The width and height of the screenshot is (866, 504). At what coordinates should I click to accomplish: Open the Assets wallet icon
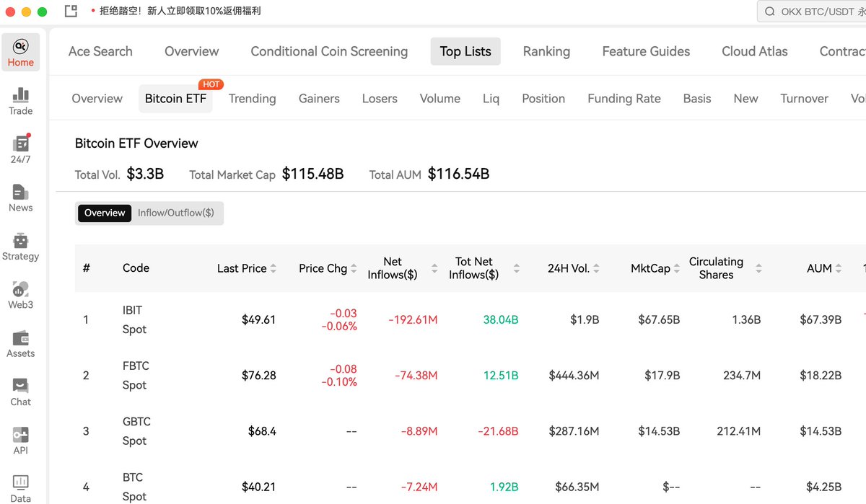pyautogui.click(x=21, y=344)
